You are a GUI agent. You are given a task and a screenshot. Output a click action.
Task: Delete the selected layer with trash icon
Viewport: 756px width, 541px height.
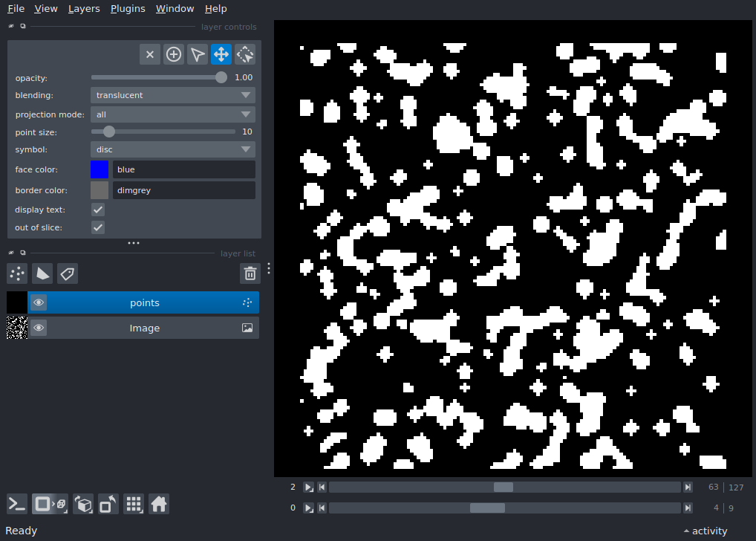click(x=250, y=273)
